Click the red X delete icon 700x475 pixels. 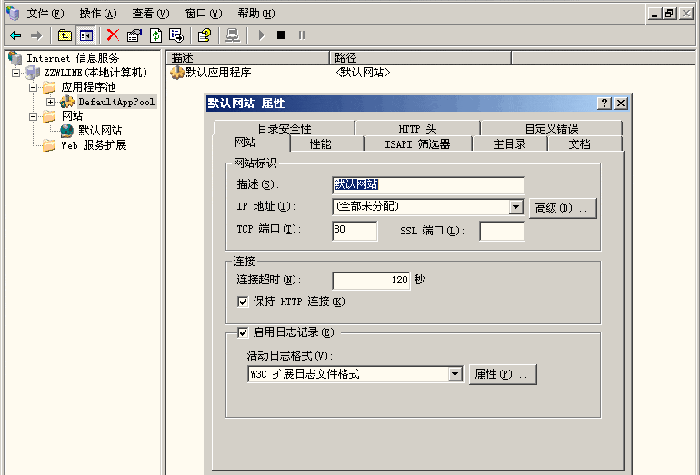[x=113, y=35]
